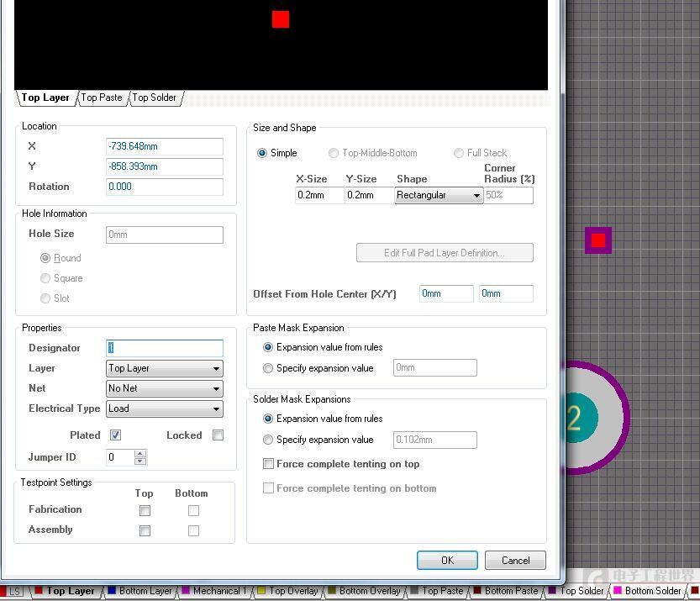Increase the Jumper ID with up arrow
Screen dimensions: 700x601
pyautogui.click(x=140, y=454)
